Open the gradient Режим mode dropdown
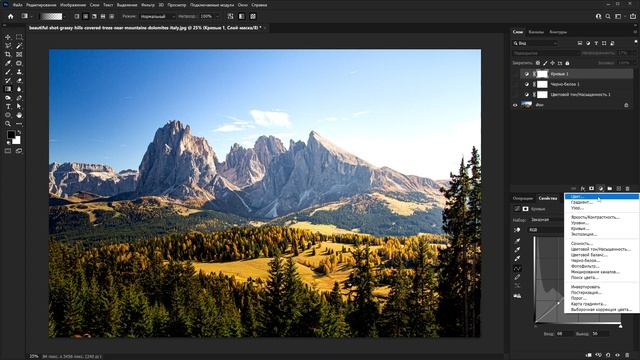640x360 pixels. point(157,16)
